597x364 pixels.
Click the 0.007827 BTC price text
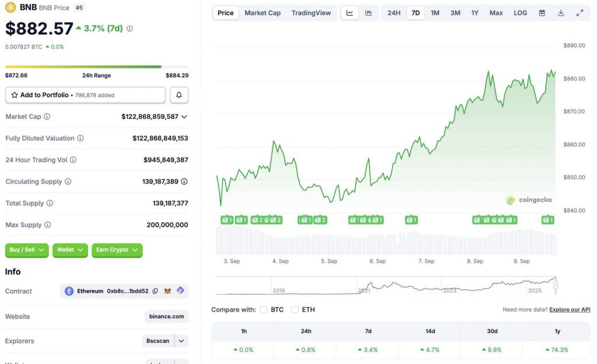[x=23, y=47]
